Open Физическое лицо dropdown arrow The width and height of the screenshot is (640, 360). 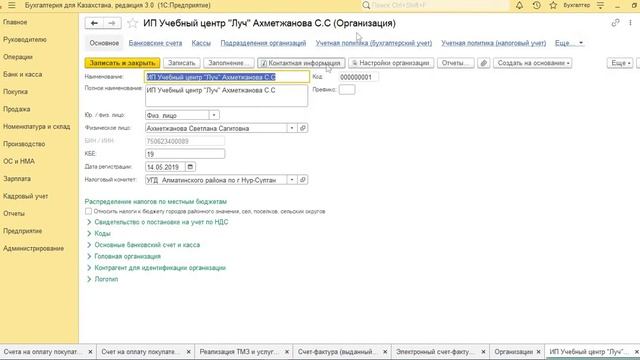(x=292, y=128)
